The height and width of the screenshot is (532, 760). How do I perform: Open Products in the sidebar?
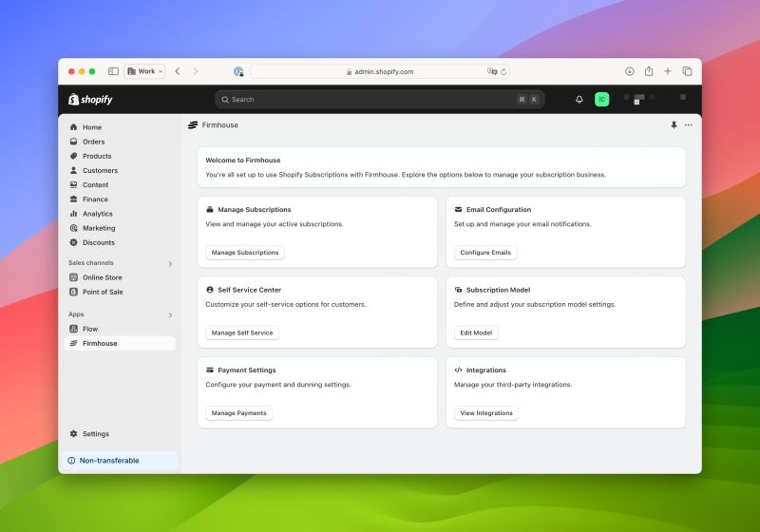(120, 156)
